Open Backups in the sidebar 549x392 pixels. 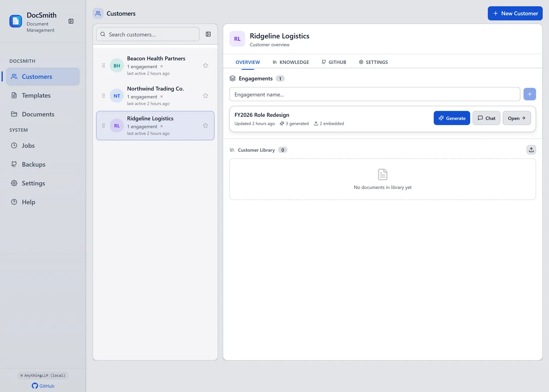point(43,164)
